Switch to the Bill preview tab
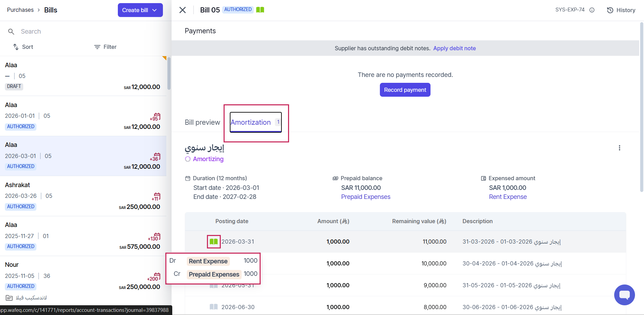 pos(202,122)
